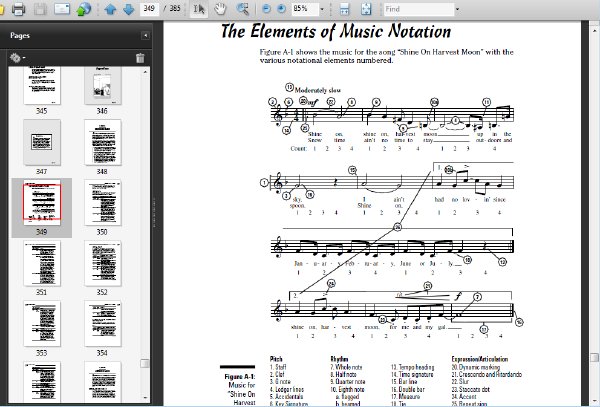Click the Save (floppy disk) icon
The image size is (600, 407).
pyautogui.click(x=40, y=8)
